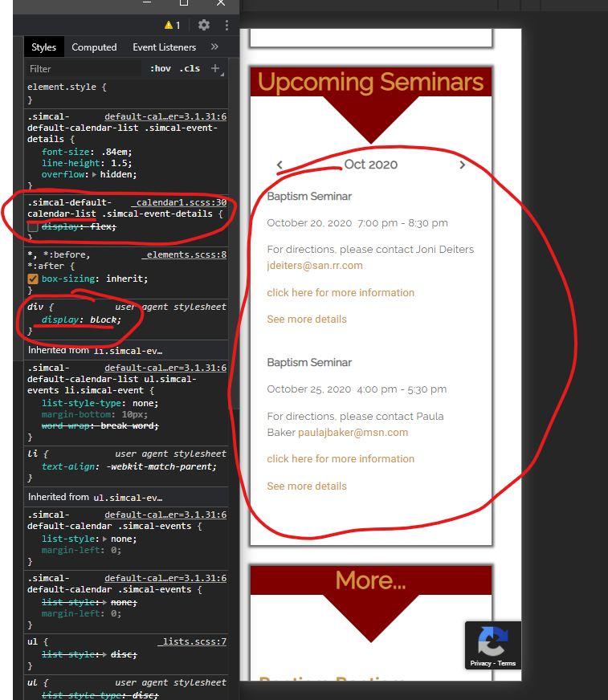Uncheck the box-sizing: inherit property

pos(33,279)
